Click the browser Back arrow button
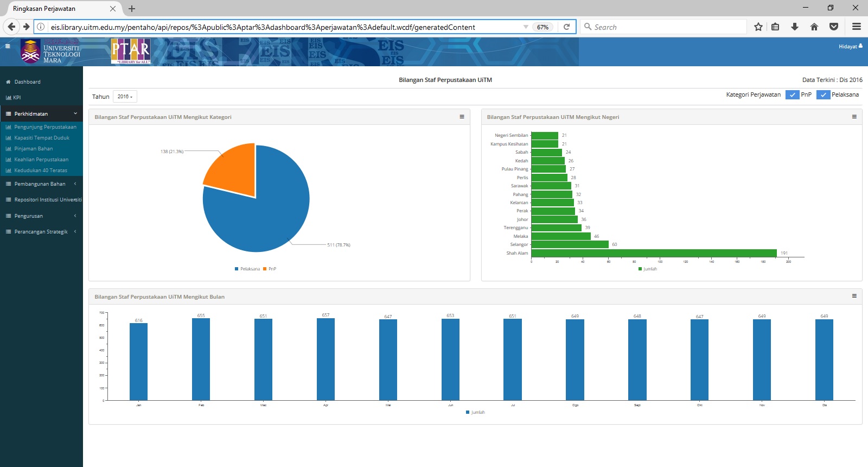The height and width of the screenshot is (467, 868). pyautogui.click(x=11, y=27)
